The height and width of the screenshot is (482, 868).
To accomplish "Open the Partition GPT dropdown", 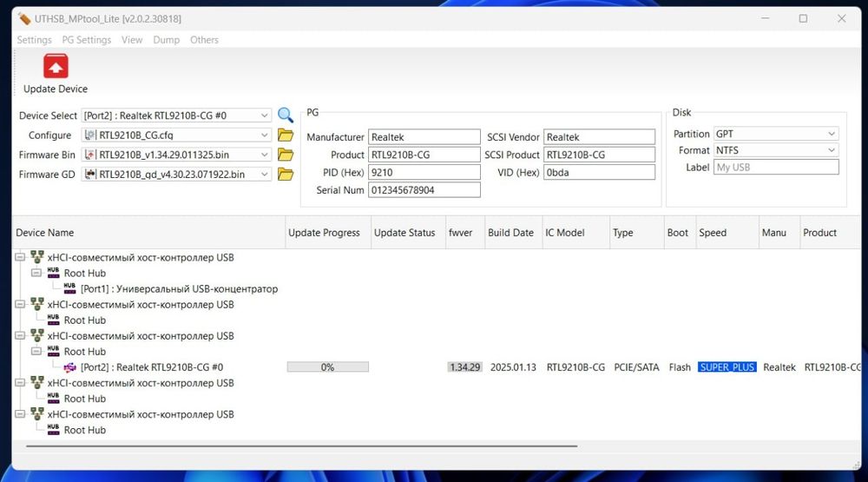I will coord(832,134).
